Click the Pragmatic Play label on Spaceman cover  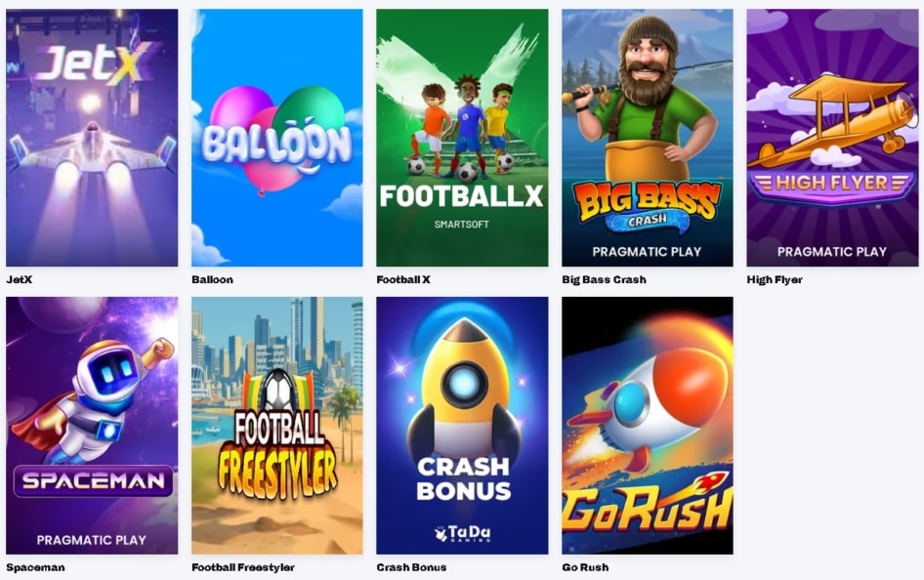click(92, 540)
